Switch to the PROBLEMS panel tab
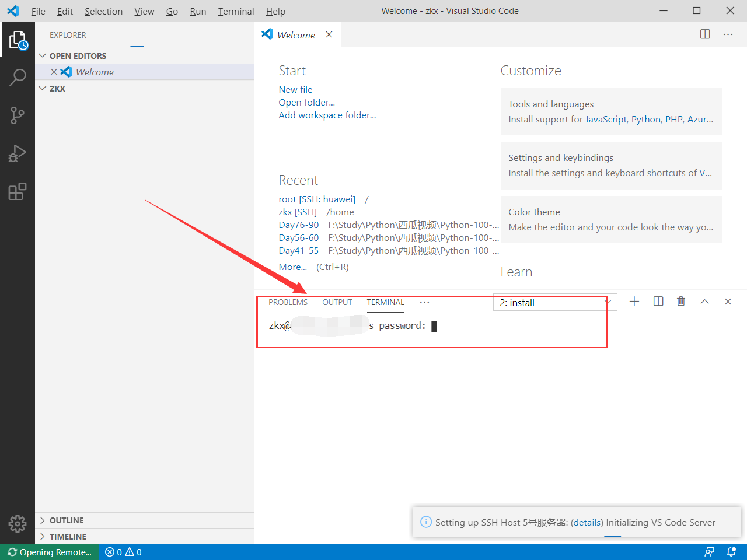 (288, 302)
